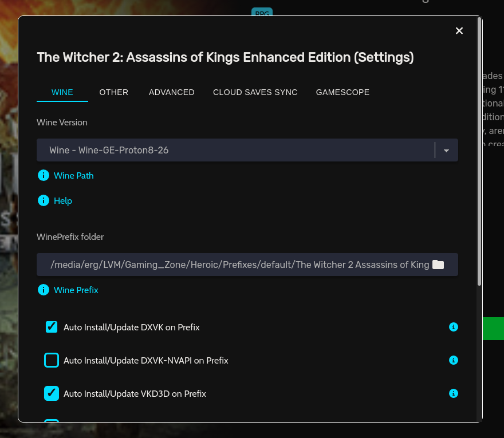Click the info icon beside Help
The width and height of the screenshot is (504, 438).
coord(44,200)
